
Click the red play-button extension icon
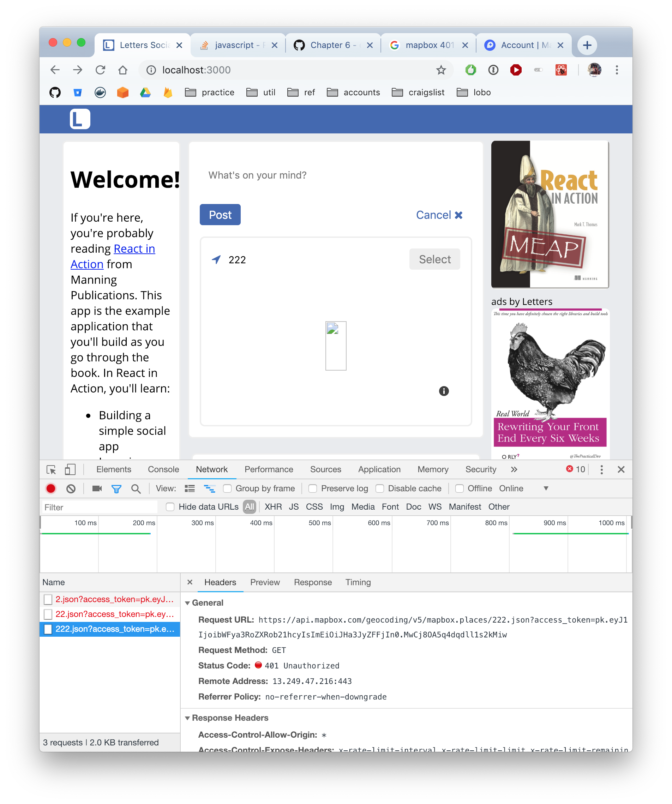[516, 70]
